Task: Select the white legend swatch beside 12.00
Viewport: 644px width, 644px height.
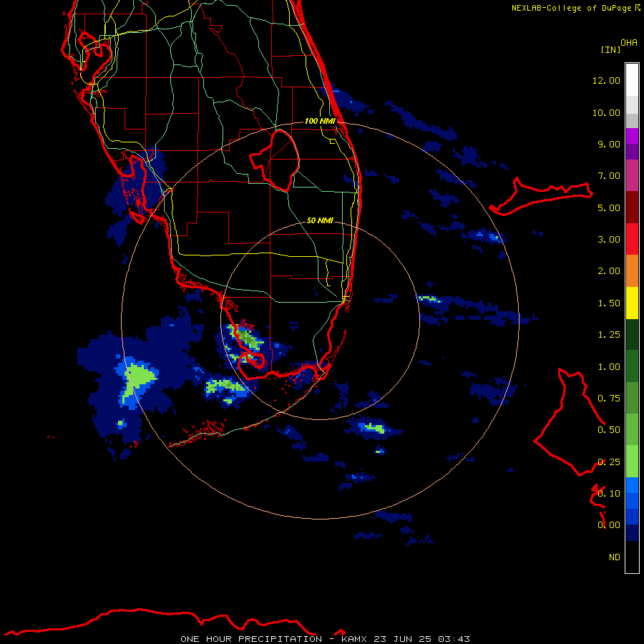Action: (632, 80)
